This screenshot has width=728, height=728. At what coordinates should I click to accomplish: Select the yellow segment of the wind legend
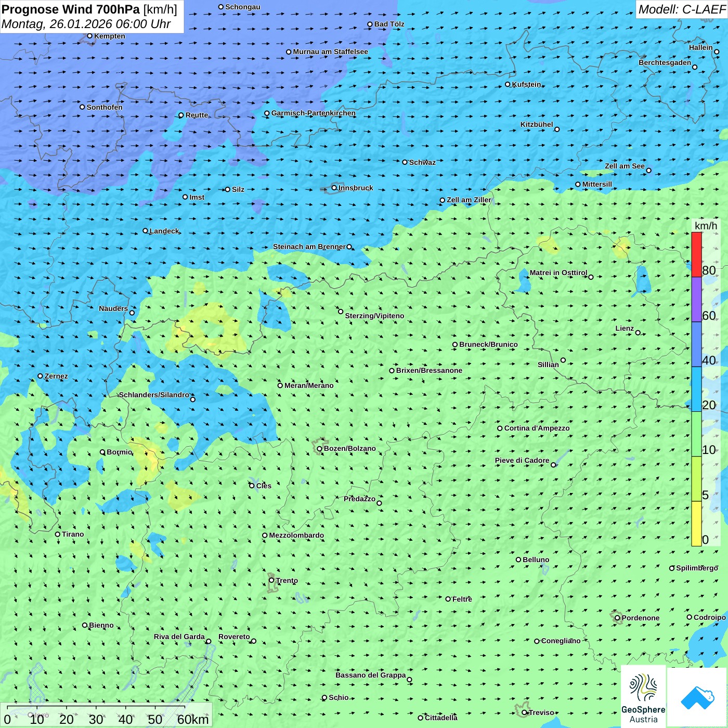(x=696, y=524)
